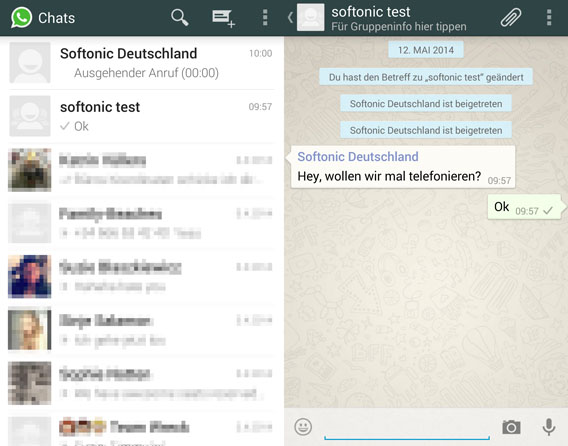Tap the paperclip attachment icon
The height and width of the screenshot is (446, 568).
511,17
